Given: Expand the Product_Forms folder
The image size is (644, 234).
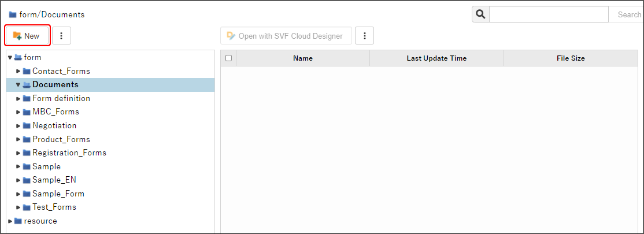Looking at the screenshot, I should [x=18, y=139].
